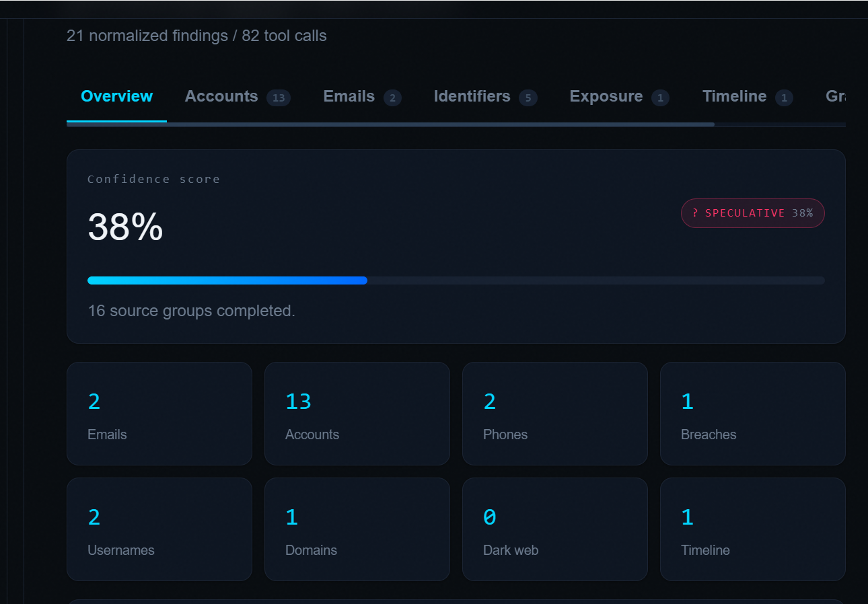The height and width of the screenshot is (604, 868).
Task: Click the horizontal tab scrollbar
Action: (390, 124)
